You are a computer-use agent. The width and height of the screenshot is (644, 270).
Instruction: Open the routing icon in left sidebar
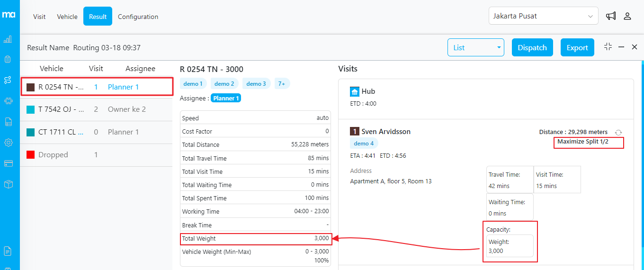[x=8, y=80]
